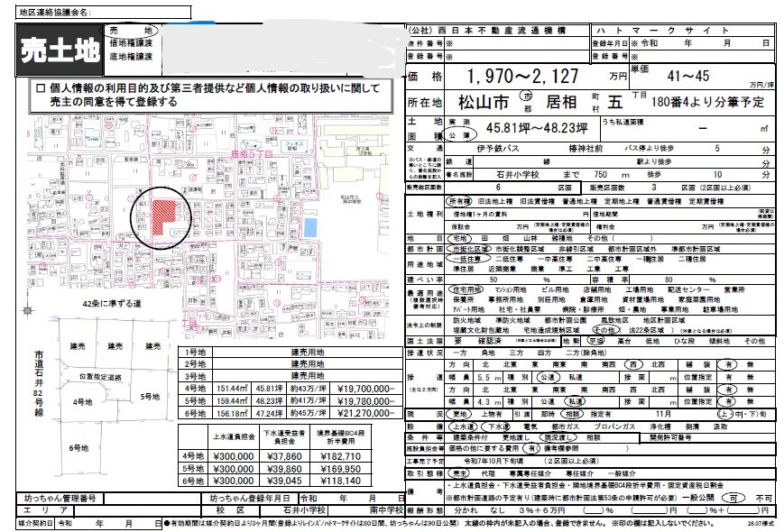784x532 pixels.
Task: Select the 都市ガス utility option
Action: click(x=567, y=427)
